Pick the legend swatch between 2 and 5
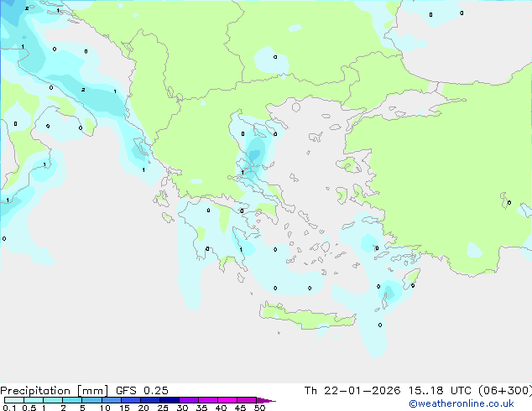The height and width of the screenshot is (411, 532). point(72,400)
